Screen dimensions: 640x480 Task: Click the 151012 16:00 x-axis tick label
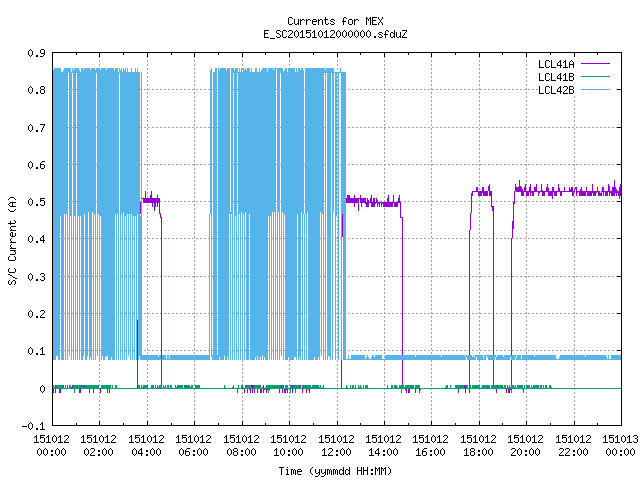click(x=431, y=446)
